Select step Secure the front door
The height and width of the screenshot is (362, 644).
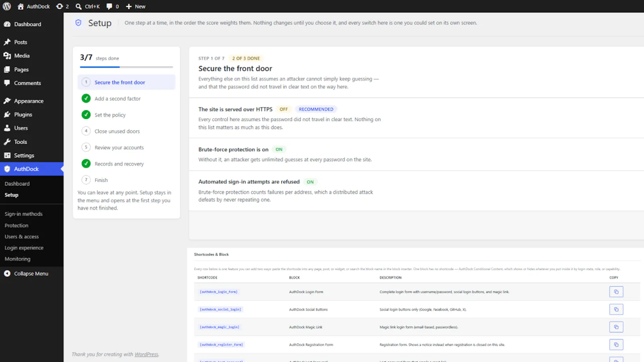click(x=126, y=82)
